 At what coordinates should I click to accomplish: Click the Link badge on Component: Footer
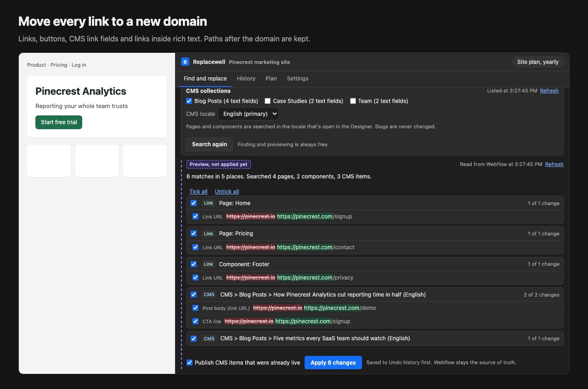tap(209, 264)
